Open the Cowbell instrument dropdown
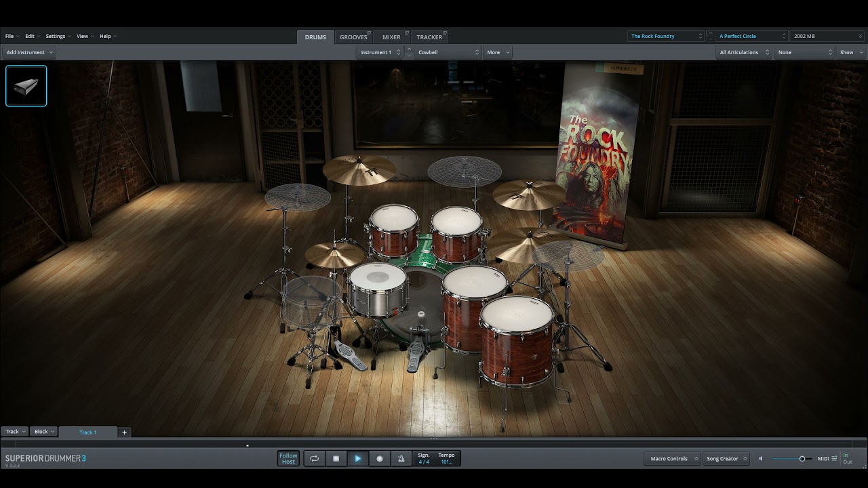Screen dimensions: 868x488 (448, 52)
